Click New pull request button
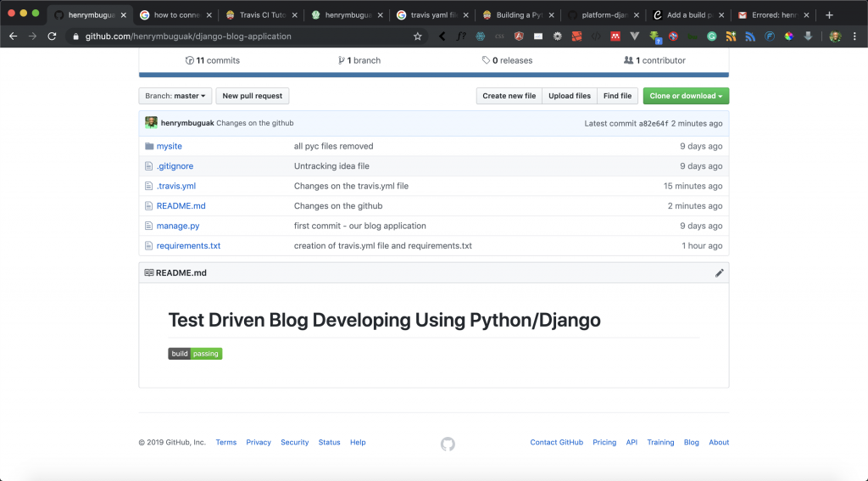This screenshot has height=481, width=868. pos(253,96)
